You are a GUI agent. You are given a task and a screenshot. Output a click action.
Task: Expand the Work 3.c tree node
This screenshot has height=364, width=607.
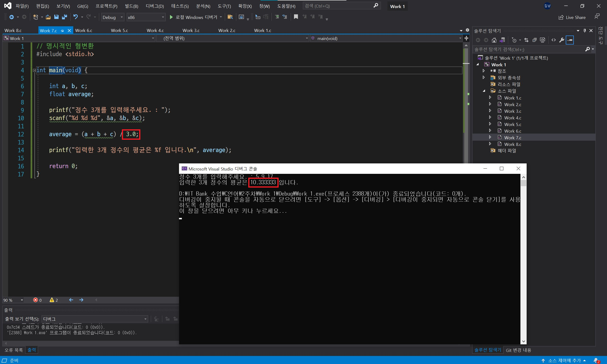(x=490, y=111)
